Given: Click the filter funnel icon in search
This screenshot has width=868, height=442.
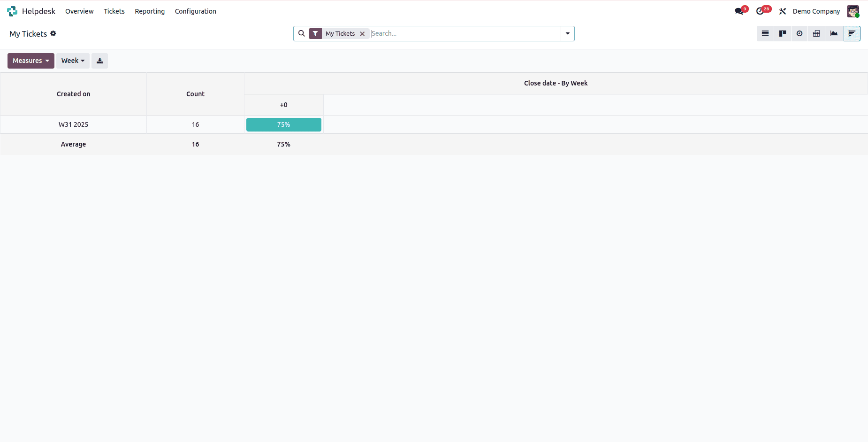Looking at the screenshot, I should (315, 34).
